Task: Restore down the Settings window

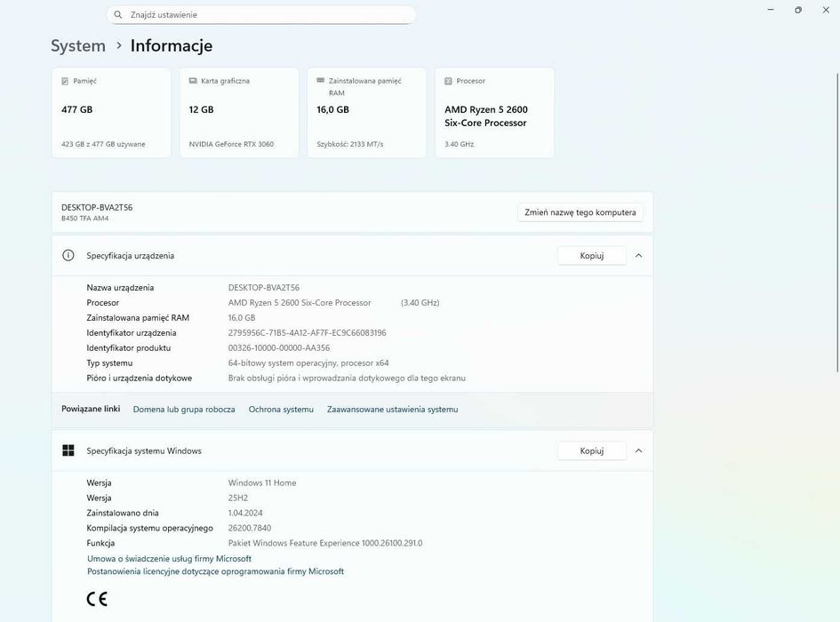Action: tap(798, 10)
